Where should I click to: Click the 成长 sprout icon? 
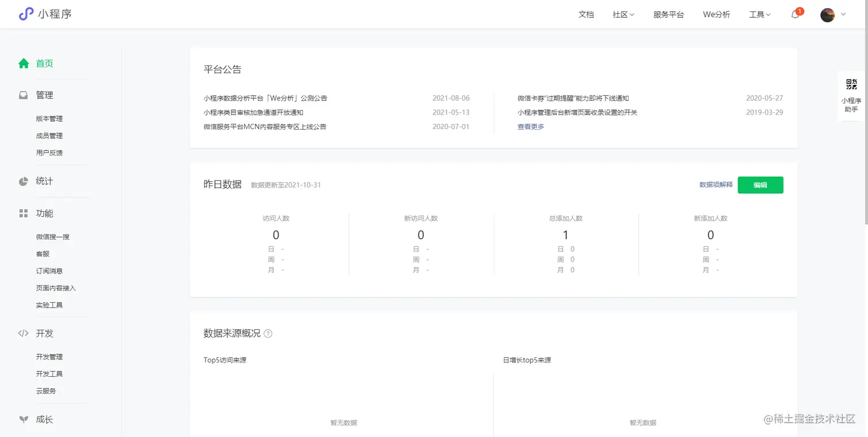[24, 419]
